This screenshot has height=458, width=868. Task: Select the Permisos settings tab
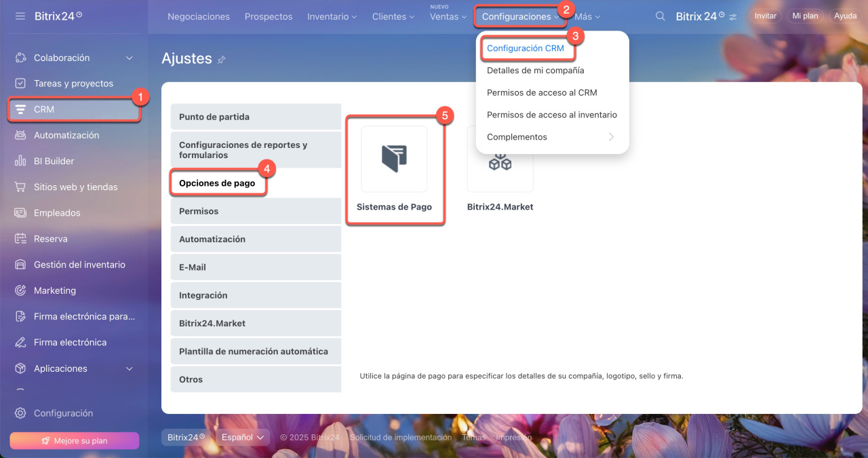(256, 211)
